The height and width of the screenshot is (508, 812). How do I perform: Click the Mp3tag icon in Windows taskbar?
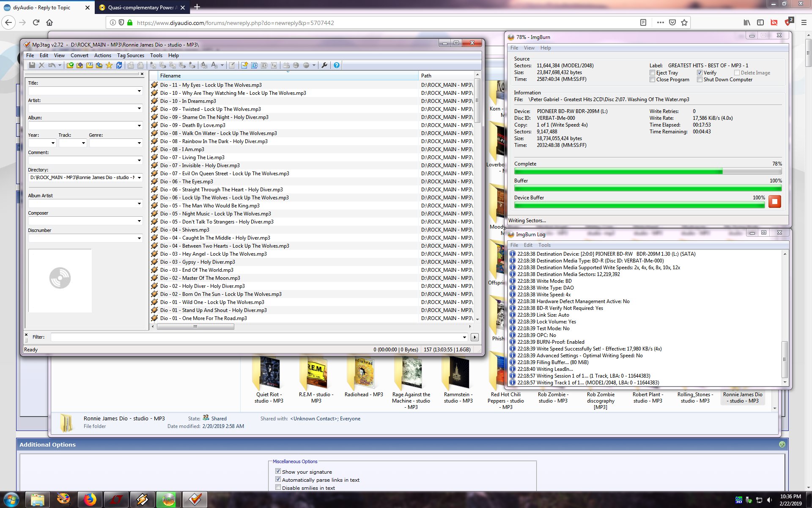click(x=195, y=500)
